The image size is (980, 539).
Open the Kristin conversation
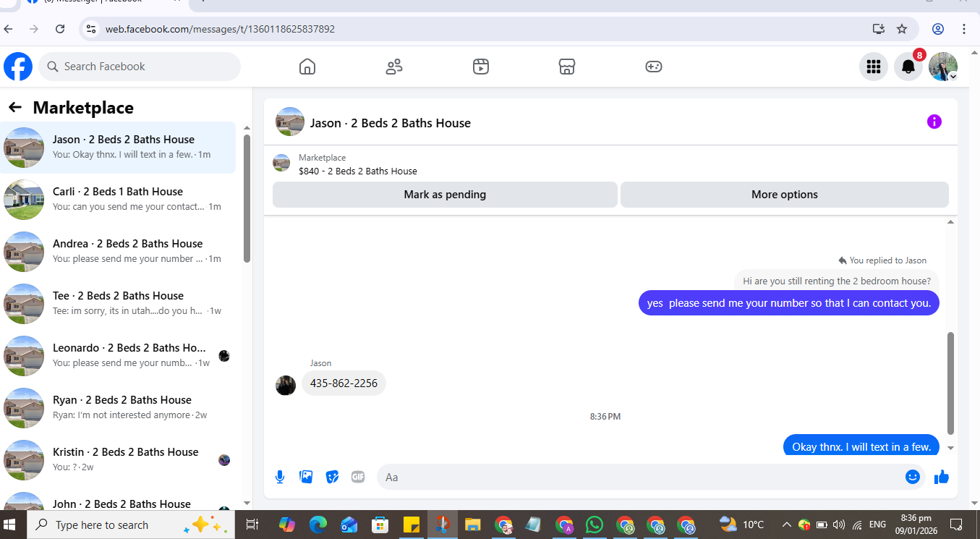coord(118,460)
